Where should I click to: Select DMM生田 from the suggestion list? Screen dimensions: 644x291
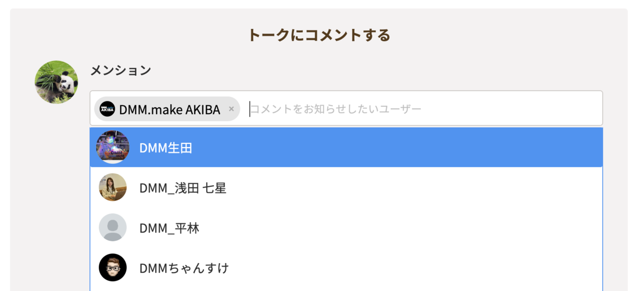click(166, 148)
